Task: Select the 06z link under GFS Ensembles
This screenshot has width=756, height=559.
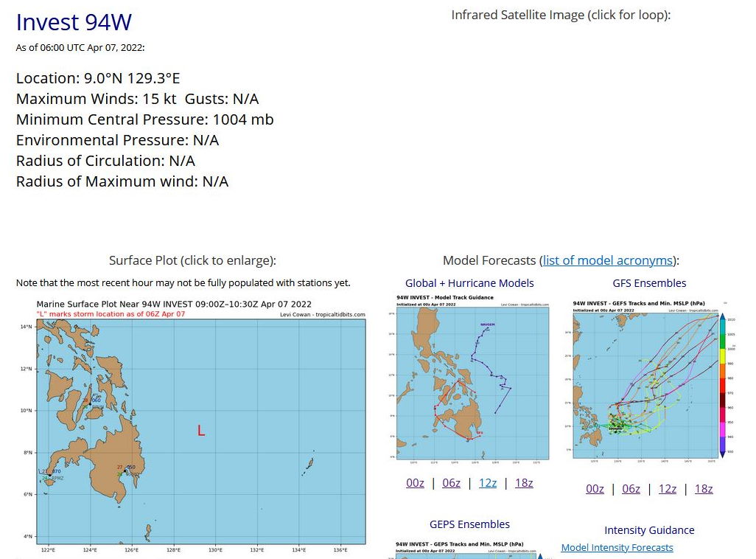Action: coord(631,489)
